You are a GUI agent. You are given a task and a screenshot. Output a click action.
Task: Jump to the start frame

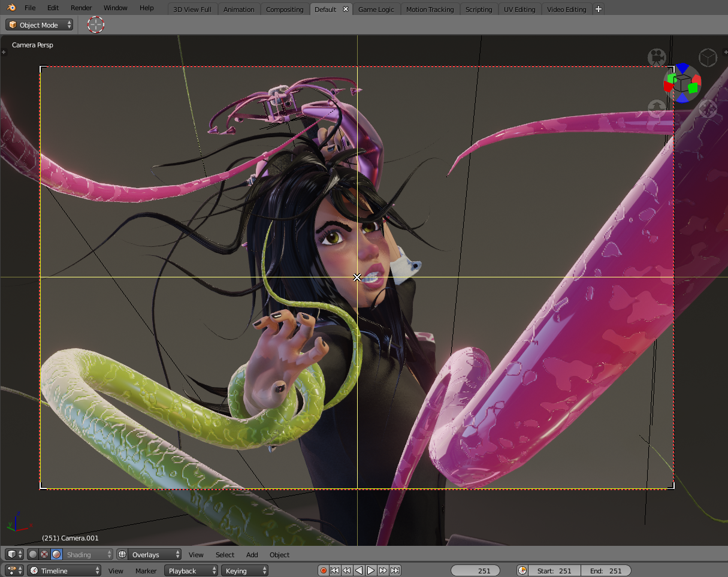click(335, 571)
